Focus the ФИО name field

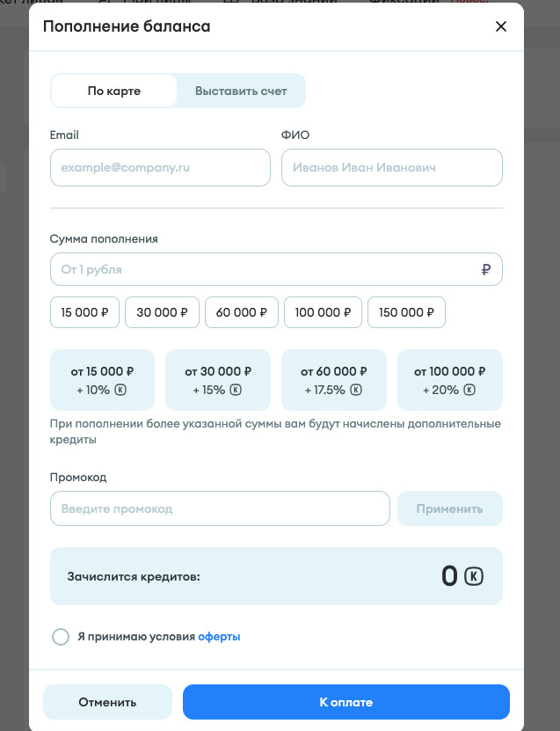coord(391,167)
